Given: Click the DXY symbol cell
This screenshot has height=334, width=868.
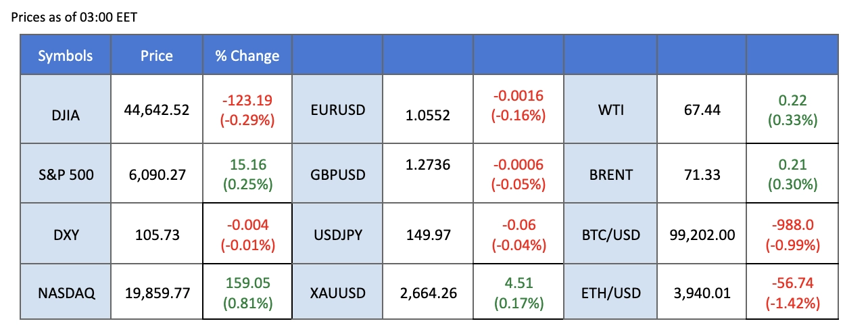Looking at the screenshot, I should pyautogui.click(x=66, y=235).
